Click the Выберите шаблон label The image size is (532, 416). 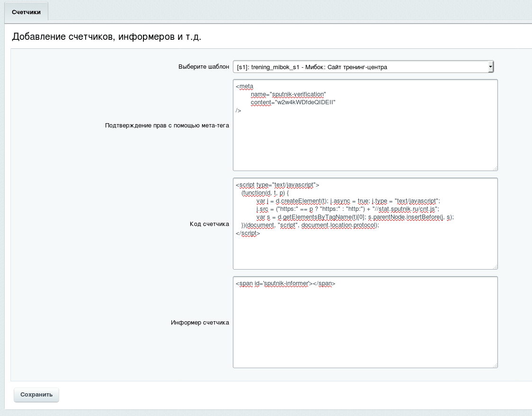[204, 67]
